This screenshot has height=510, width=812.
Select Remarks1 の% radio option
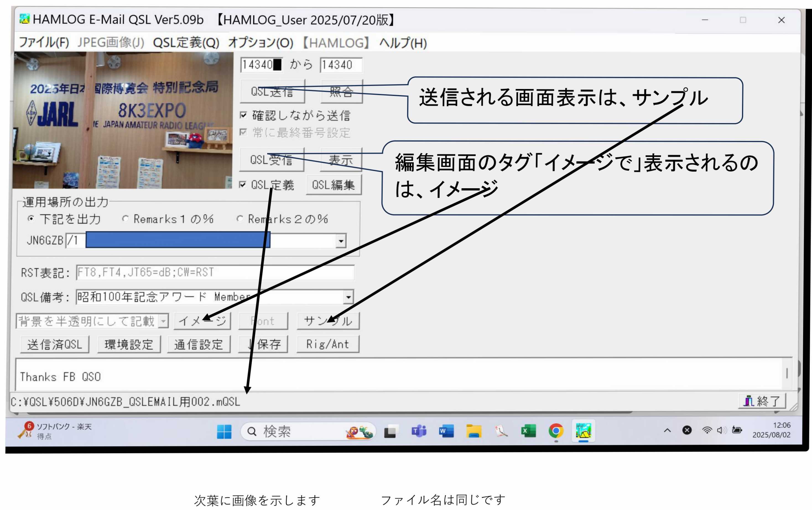pyautogui.click(x=125, y=219)
